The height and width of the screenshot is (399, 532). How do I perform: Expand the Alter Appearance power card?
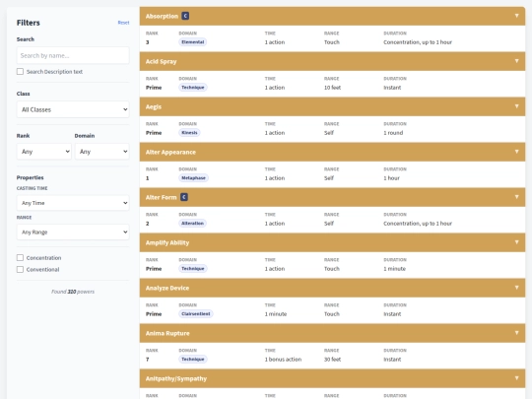[x=516, y=152]
